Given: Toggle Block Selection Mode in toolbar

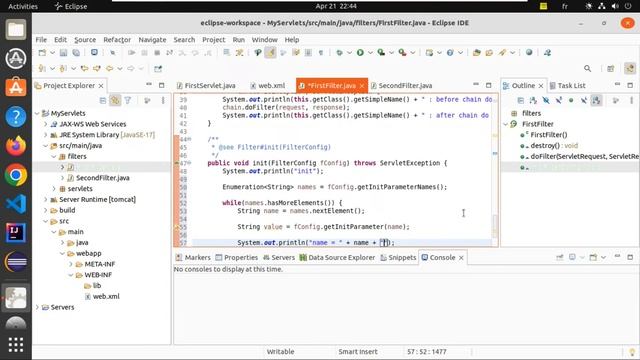Looking at the screenshot, I should coord(308,53).
